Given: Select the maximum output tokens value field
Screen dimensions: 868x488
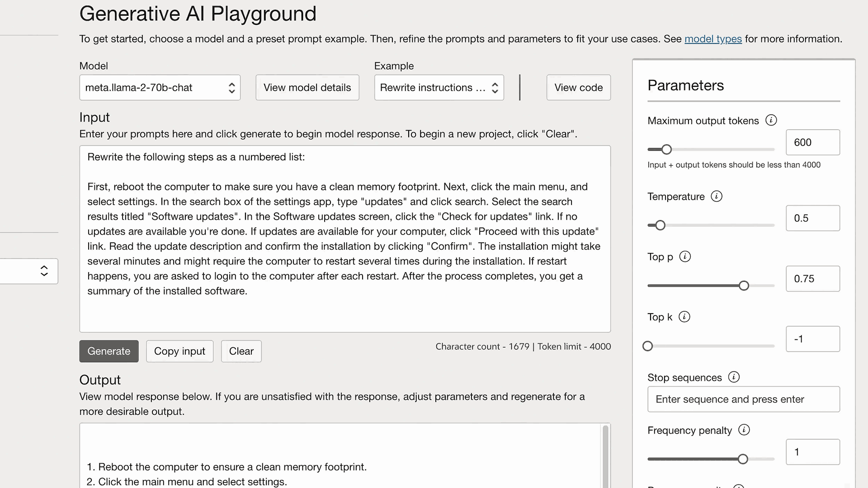Looking at the screenshot, I should pyautogui.click(x=812, y=142).
